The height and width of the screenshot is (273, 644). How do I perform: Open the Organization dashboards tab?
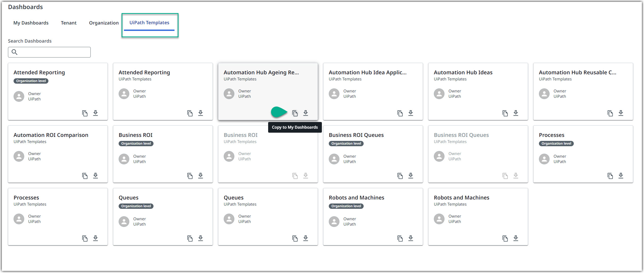[104, 23]
